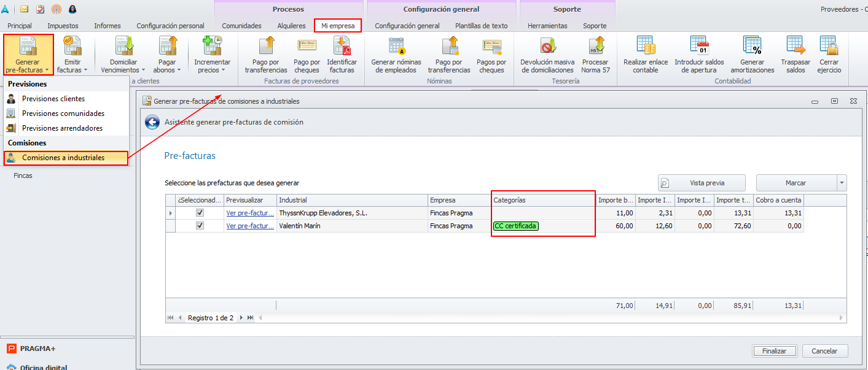The image size is (868, 370).
Task: Click the Finalizar button
Action: coord(774,351)
